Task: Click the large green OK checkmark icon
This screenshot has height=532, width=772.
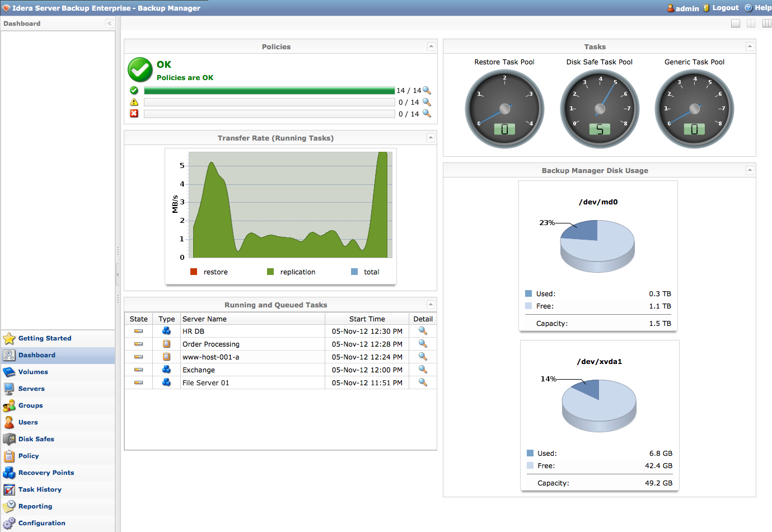Action: click(x=140, y=70)
